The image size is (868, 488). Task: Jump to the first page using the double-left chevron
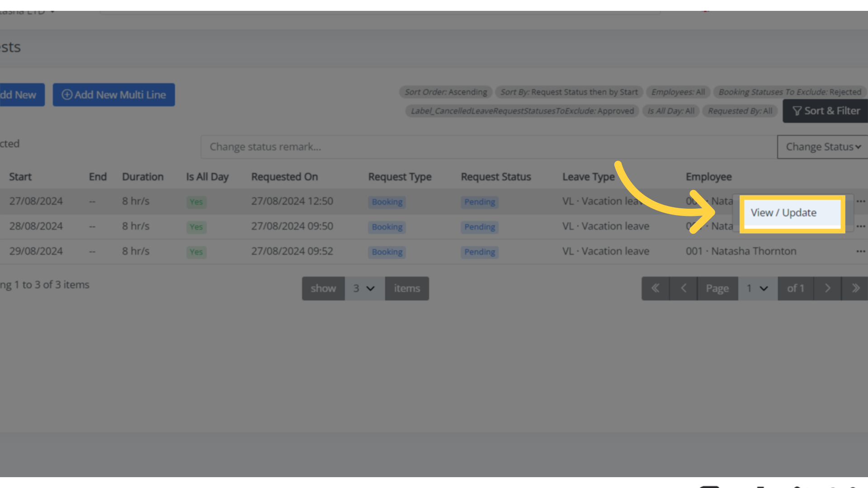tap(655, 288)
